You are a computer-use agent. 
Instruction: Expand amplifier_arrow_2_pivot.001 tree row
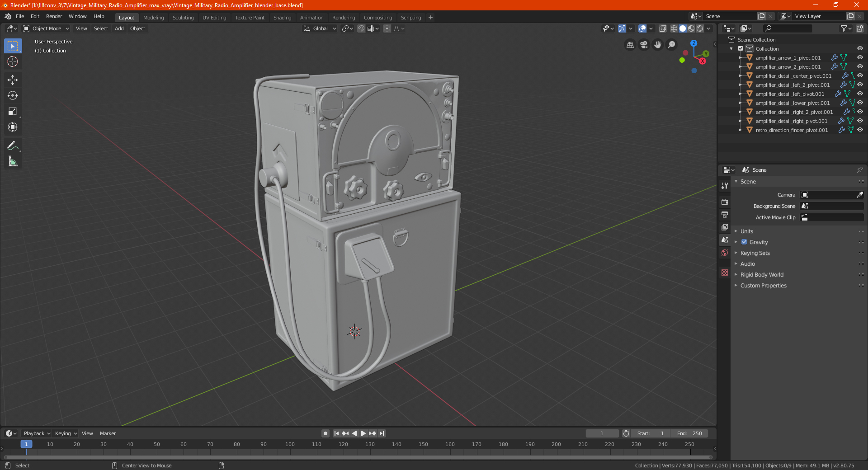point(740,67)
